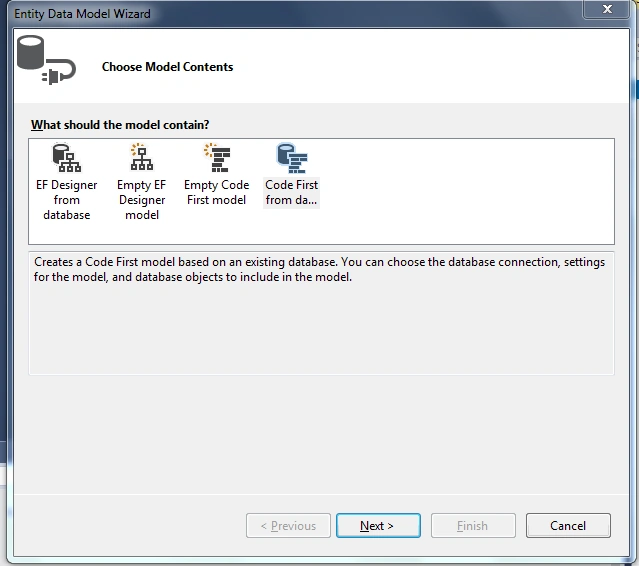This screenshot has width=639, height=566.
Task: Click the greyed-out Finish button
Action: click(473, 526)
